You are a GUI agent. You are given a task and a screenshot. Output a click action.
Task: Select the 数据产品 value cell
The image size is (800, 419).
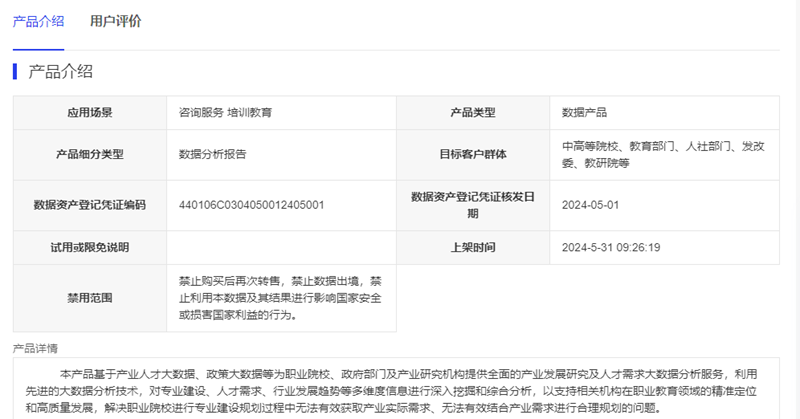click(584, 113)
